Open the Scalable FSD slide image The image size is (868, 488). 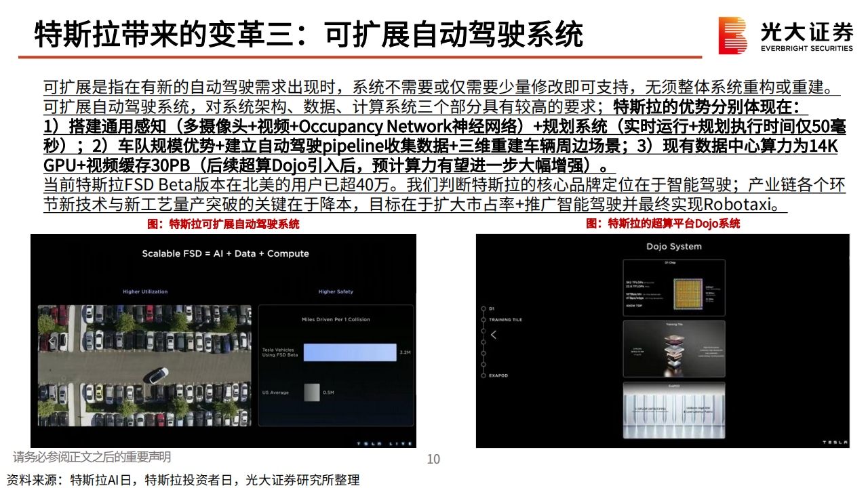pos(224,341)
